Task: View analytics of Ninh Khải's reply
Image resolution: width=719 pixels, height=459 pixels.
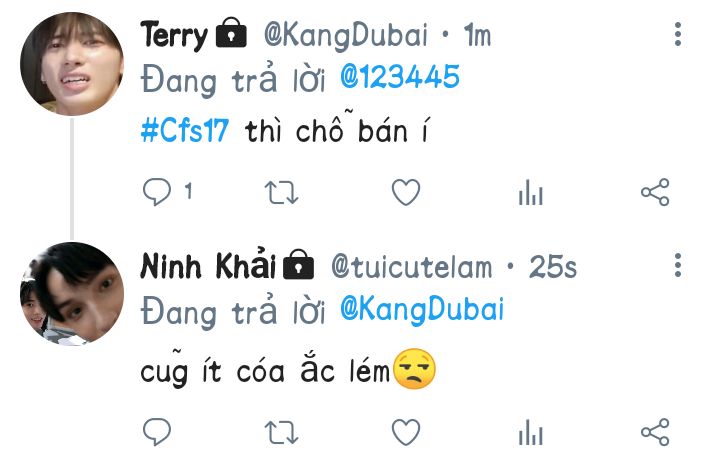Action: pos(531,432)
